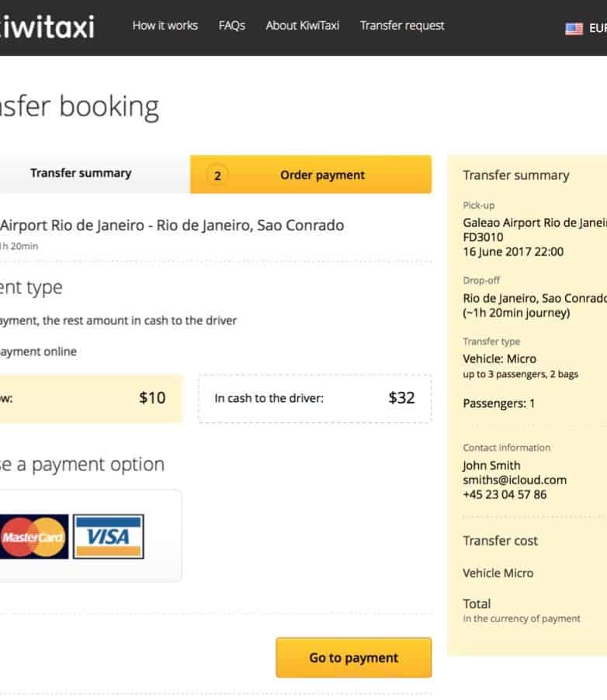
Task: Choose the VISA card logo
Action: coord(109,536)
